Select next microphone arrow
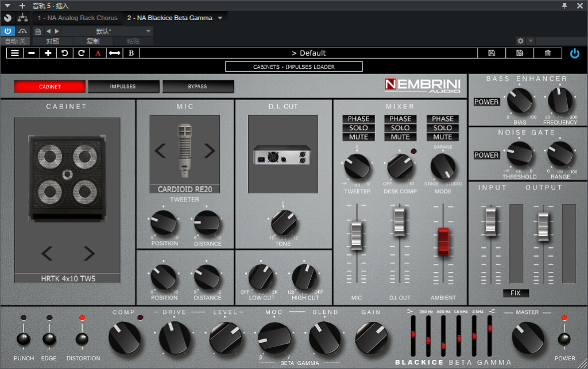588x369 pixels. pos(210,150)
